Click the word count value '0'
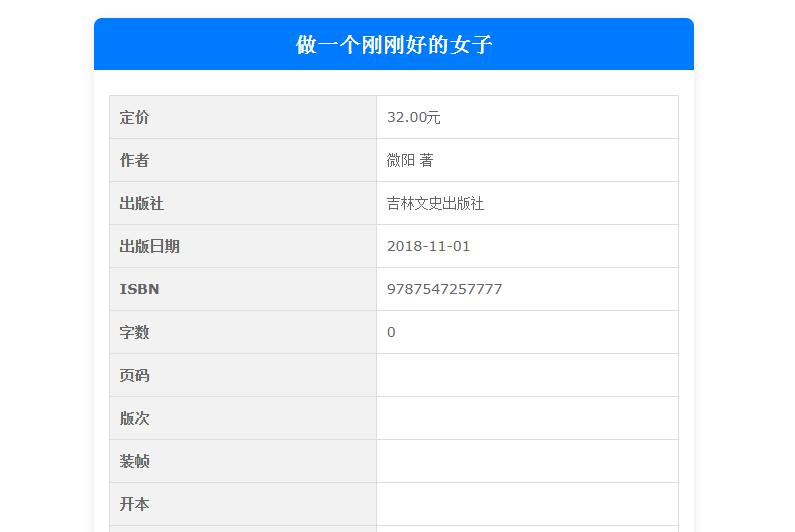Image resolution: width=795 pixels, height=532 pixels. [x=391, y=333]
